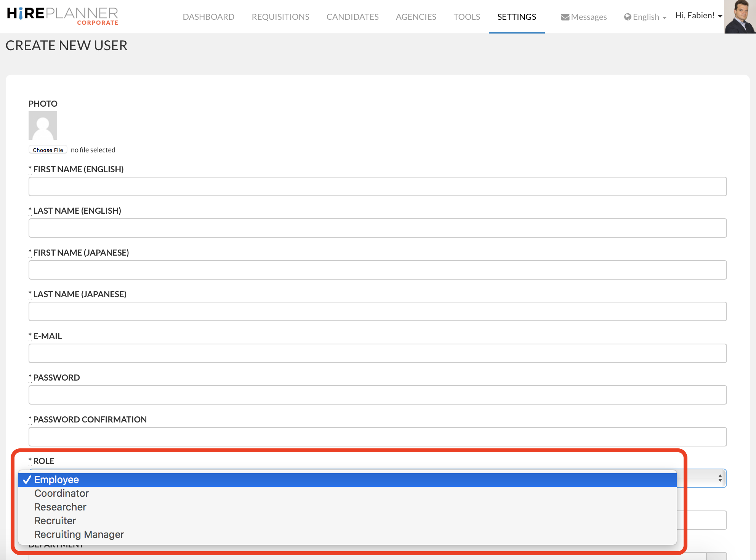Click the Choose File button
The width and height of the screenshot is (756, 560).
[x=48, y=150]
